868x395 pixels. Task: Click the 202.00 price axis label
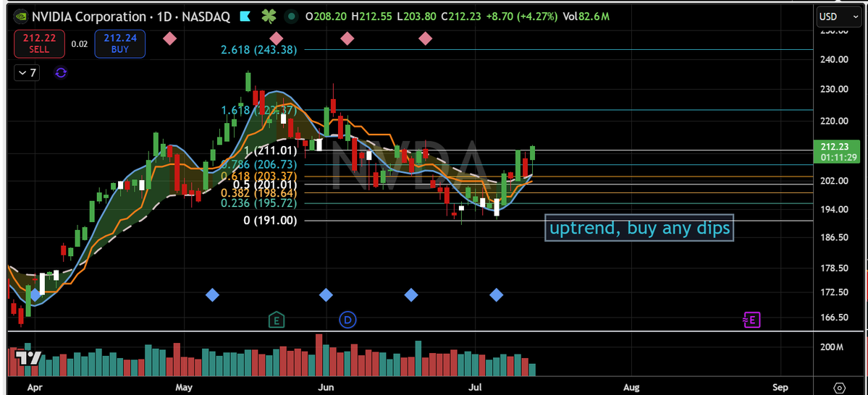tap(834, 181)
